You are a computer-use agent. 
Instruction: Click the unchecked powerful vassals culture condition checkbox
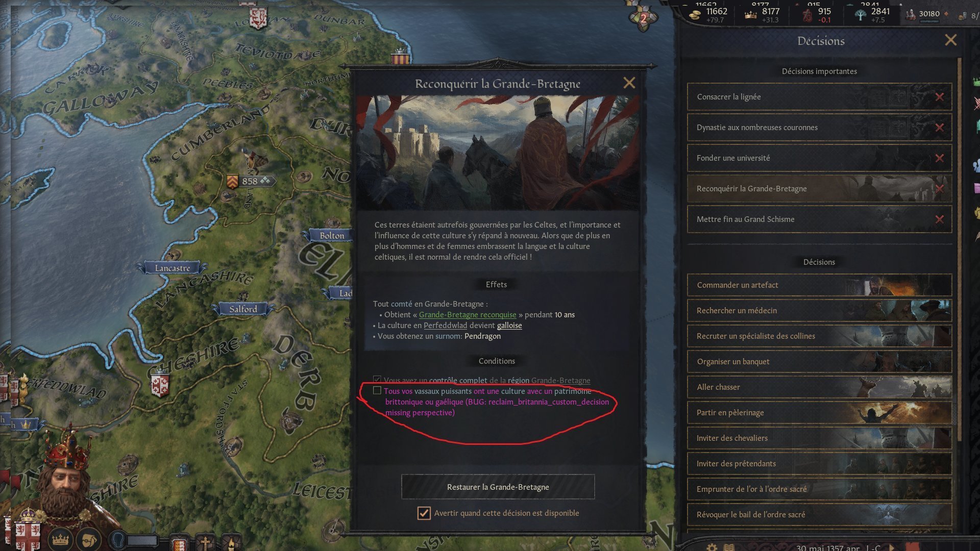point(377,390)
